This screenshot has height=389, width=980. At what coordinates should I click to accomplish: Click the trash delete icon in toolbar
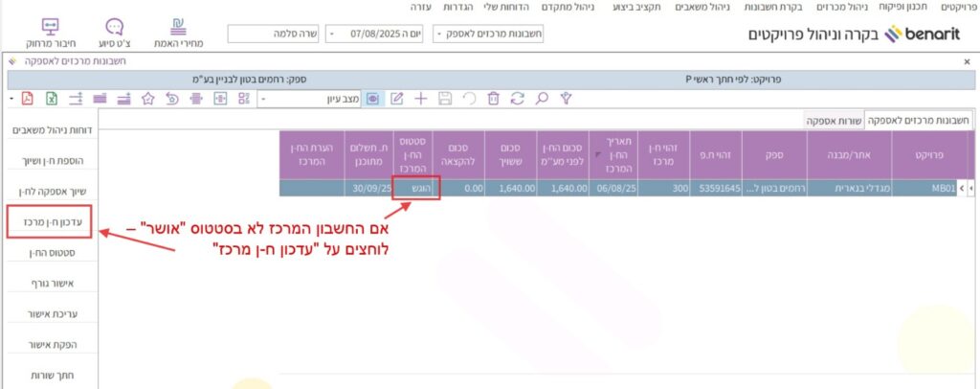(493, 98)
